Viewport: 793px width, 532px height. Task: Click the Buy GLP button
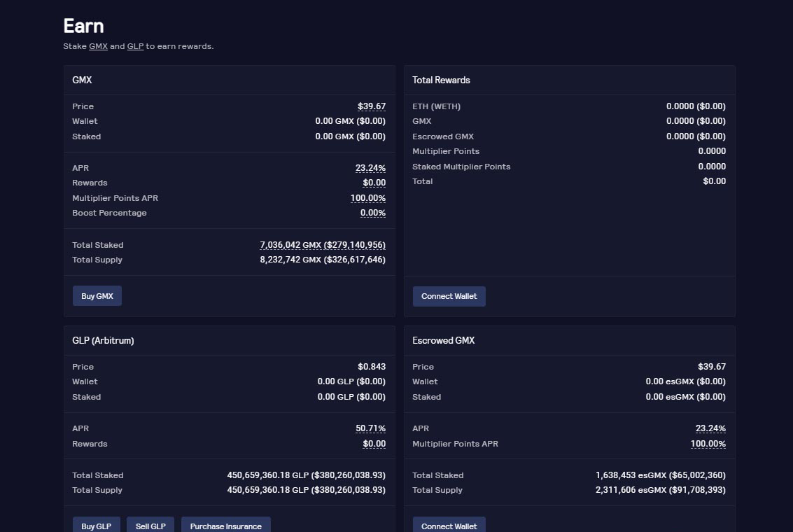[x=96, y=526]
